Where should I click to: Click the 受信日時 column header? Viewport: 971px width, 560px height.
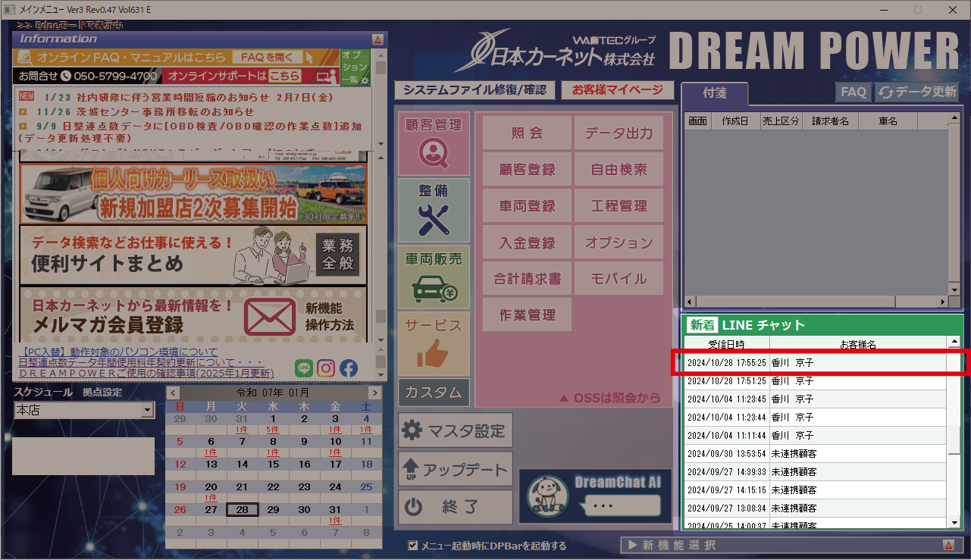[x=726, y=345]
